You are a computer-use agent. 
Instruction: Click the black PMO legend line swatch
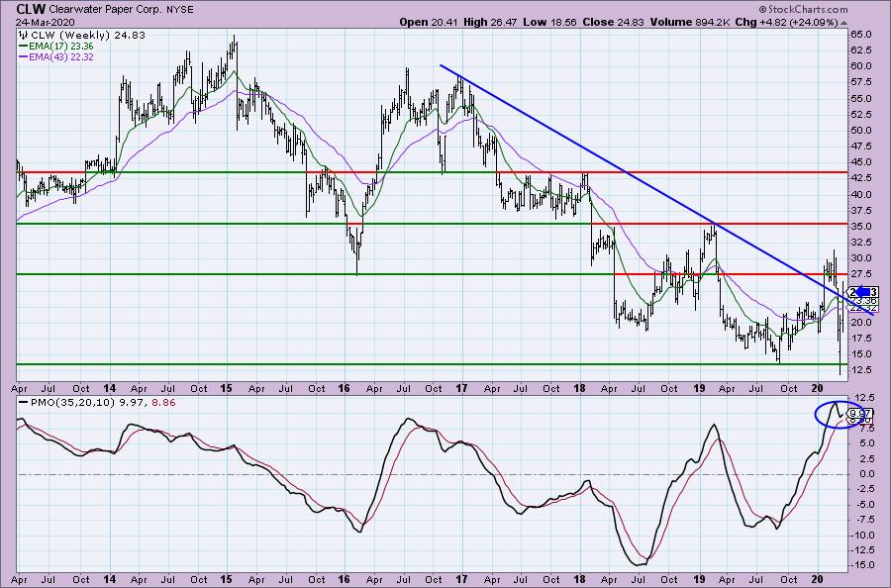pyautogui.click(x=24, y=402)
